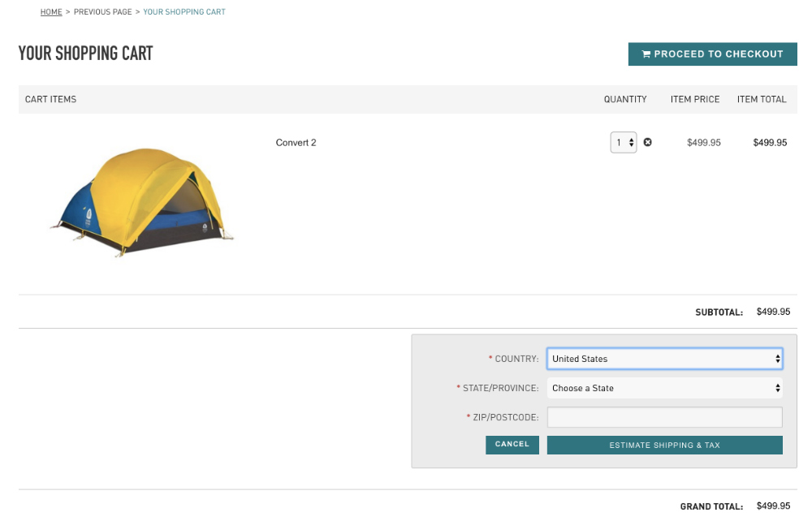This screenshot has height=521, width=812.
Task: Click the cart icon in the checkout button
Action: [646, 54]
